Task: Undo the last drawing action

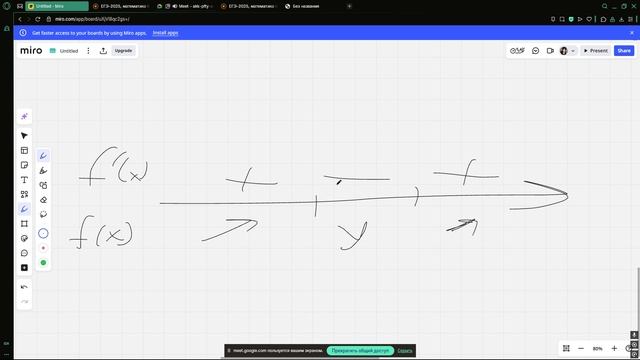Action: pyautogui.click(x=24, y=287)
